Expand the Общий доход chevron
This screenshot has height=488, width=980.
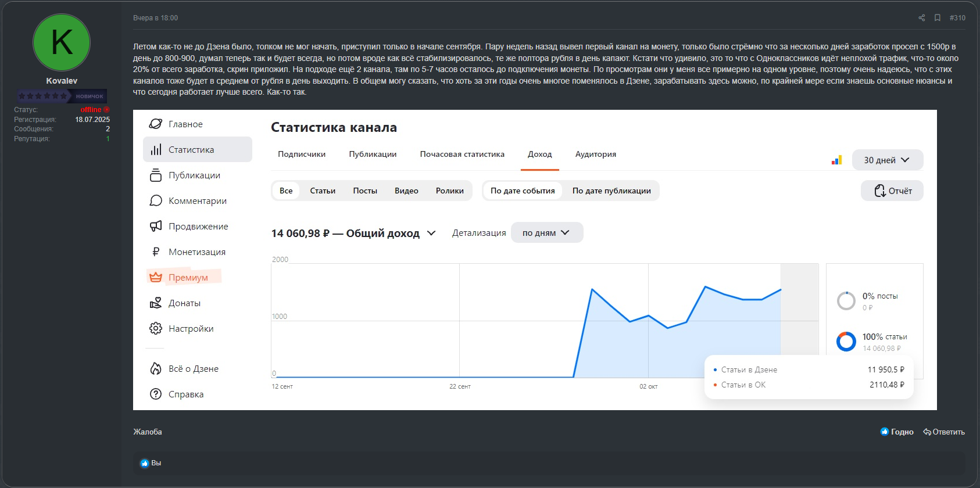click(431, 234)
